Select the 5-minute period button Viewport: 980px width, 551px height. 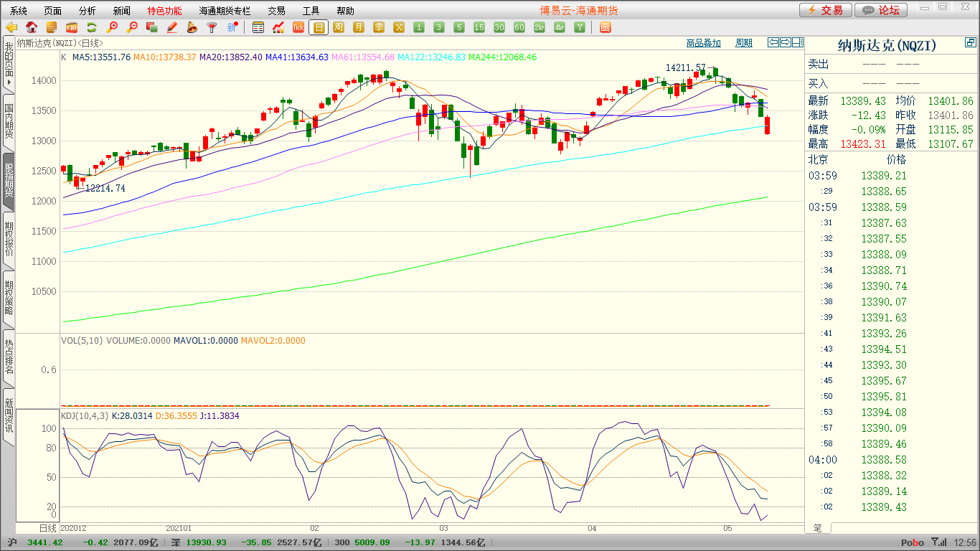click(x=459, y=27)
